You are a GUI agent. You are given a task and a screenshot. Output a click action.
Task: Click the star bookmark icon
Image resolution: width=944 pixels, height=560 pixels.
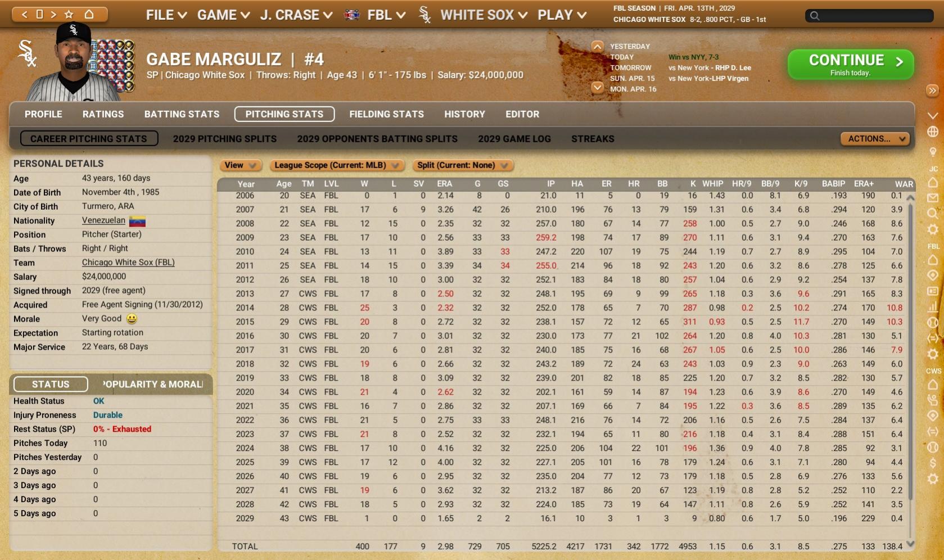tap(69, 15)
